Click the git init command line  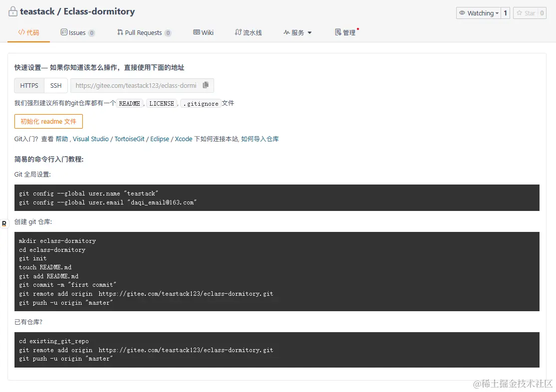[32, 258]
